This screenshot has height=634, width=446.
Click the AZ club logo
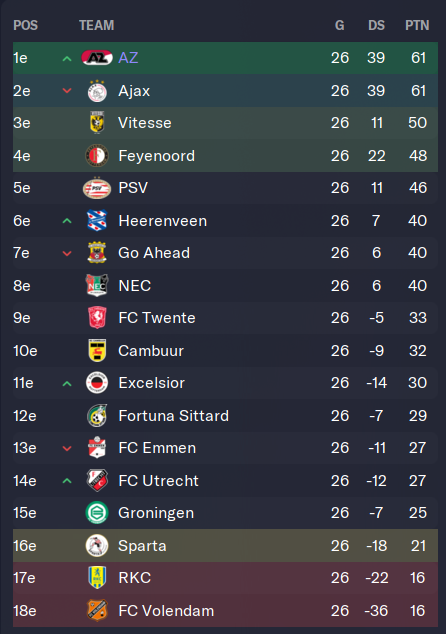click(97, 58)
